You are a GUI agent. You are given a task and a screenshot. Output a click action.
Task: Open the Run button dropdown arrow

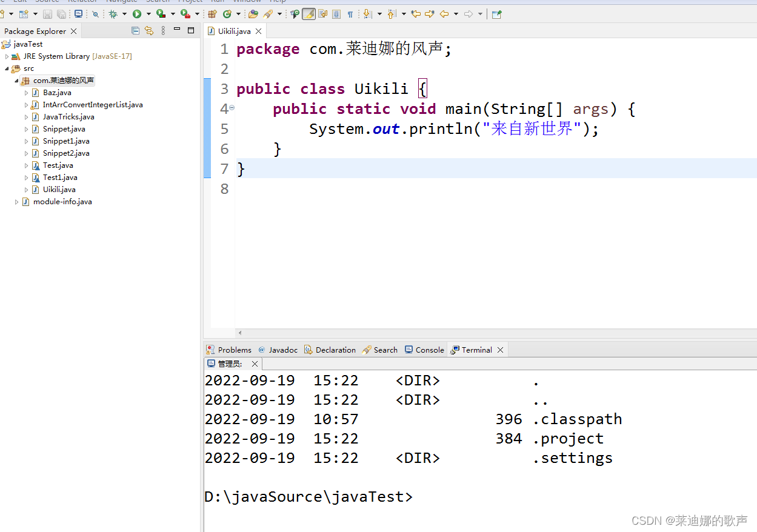[x=148, y=14]
